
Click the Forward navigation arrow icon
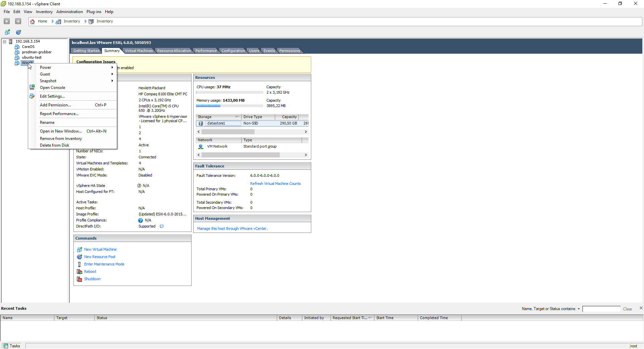pos(18,21)
